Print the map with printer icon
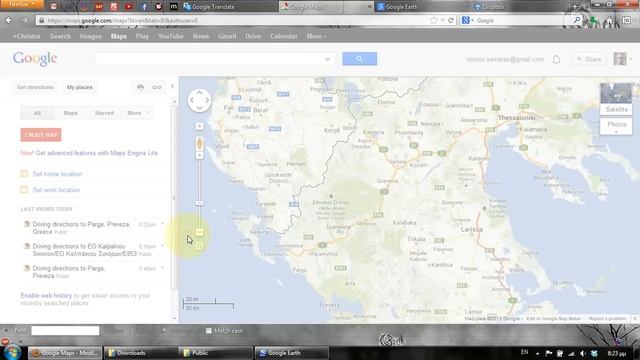Screen dimensions: 640x360 click(x=140, y=87)
